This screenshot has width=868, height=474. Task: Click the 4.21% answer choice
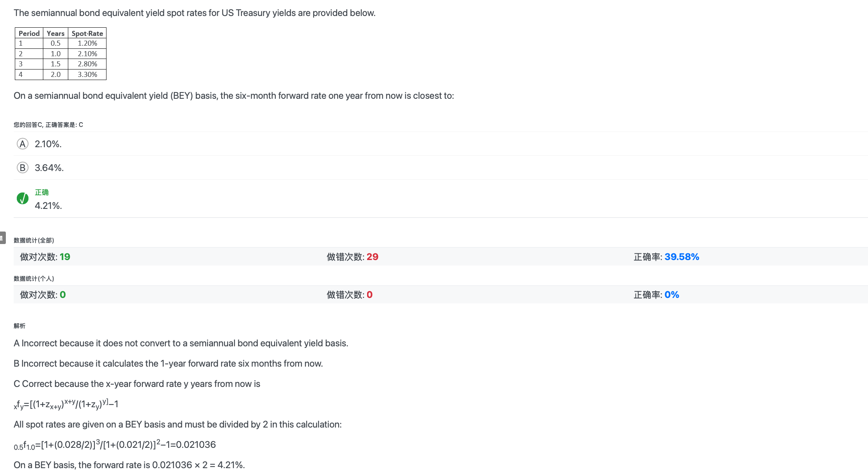pyautogui.click(x=48, y=206)
